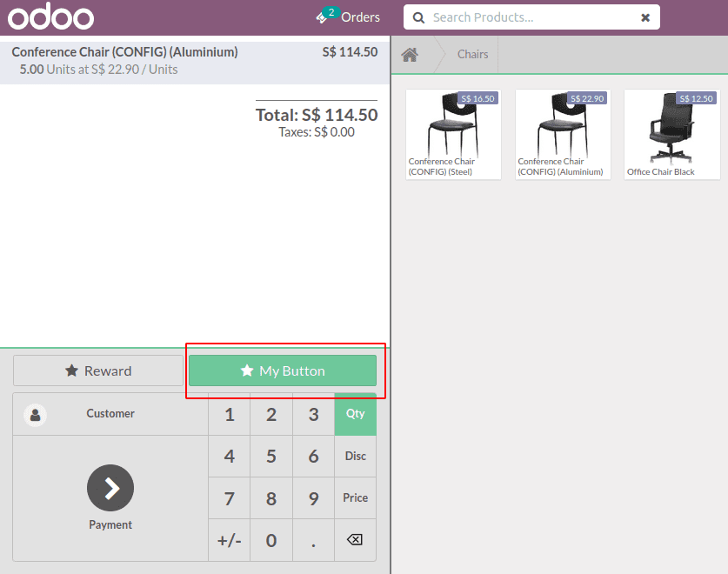
Task: Tap numpad key 7
Action: pyautogui.click(x=230, y=498)
